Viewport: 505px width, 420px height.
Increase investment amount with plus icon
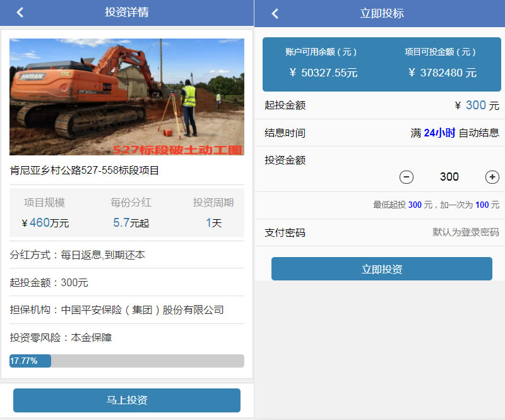click(x=492, y=177)
